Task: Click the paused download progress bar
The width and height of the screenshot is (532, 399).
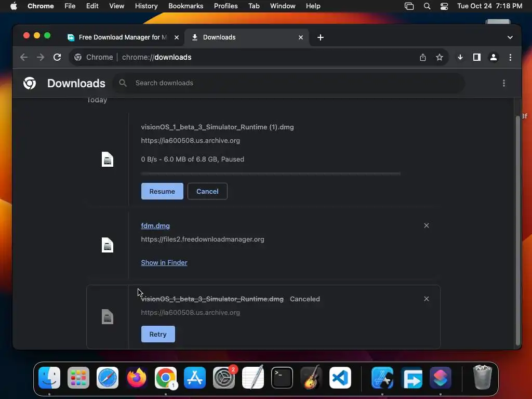Action: [271, 174]
